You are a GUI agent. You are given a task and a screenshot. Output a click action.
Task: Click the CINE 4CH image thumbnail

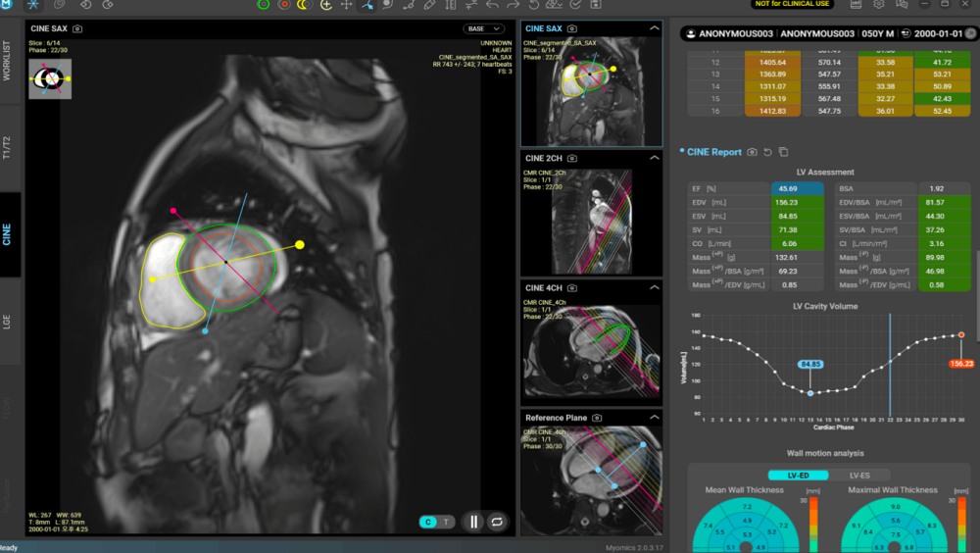pyautogui.click(x=591, y=351)
